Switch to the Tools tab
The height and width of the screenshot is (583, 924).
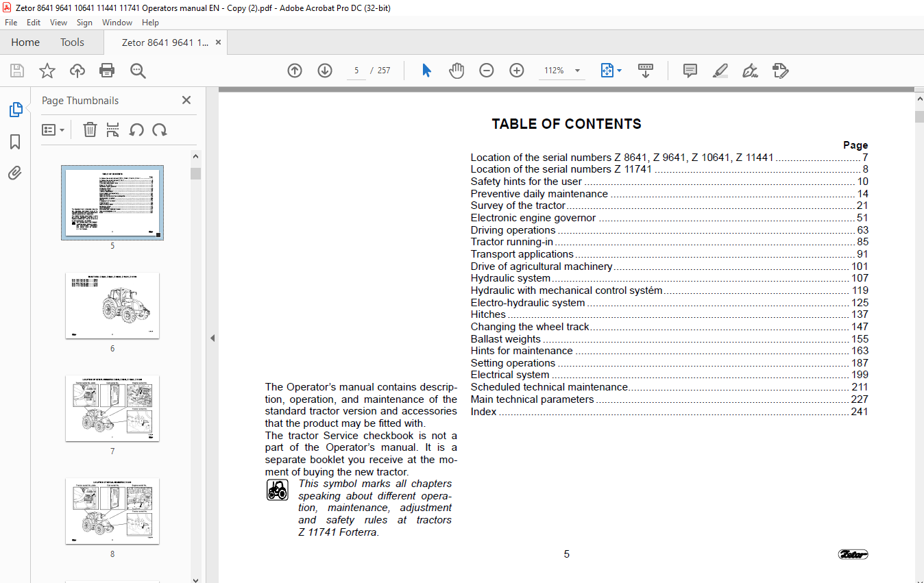[x=72, y=42]
